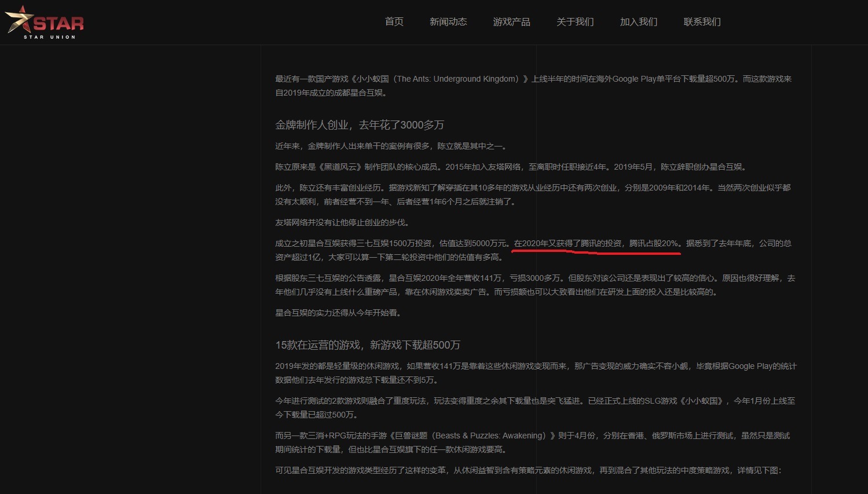Click the paragraph starting 陈立原来是《黑道风云》
868x494 pixels.
point(512,167)
